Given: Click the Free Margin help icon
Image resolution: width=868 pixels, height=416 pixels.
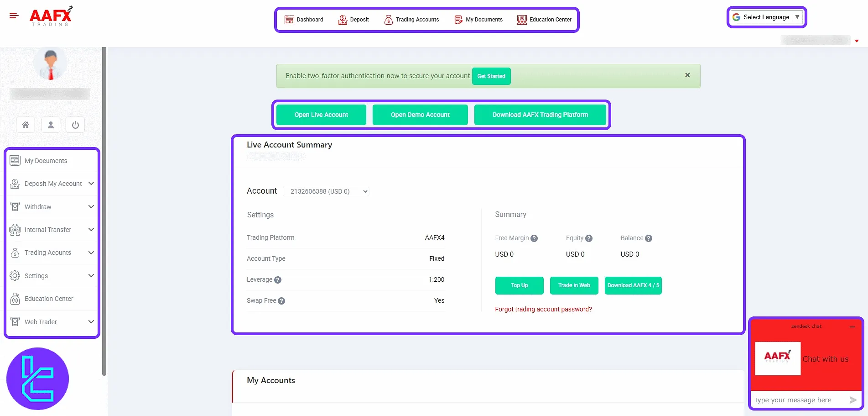Looking at the screenshot, I should [x=534, y=238].
